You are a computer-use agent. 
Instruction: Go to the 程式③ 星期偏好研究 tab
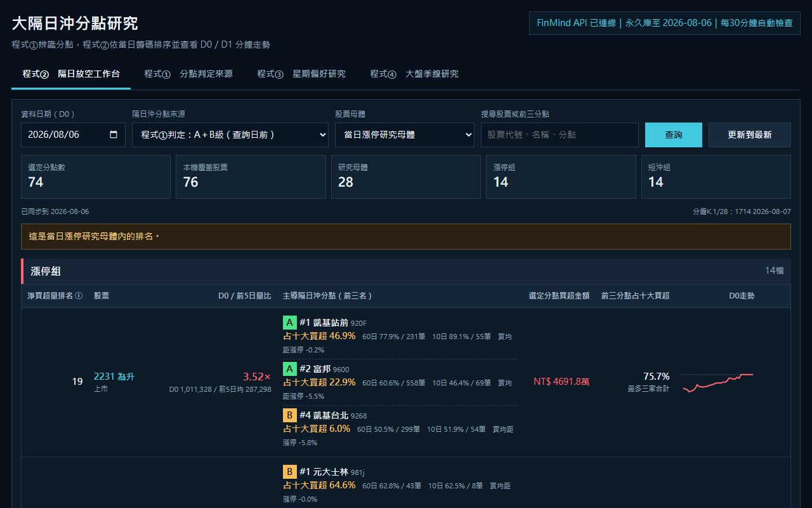tap(301, 74)
